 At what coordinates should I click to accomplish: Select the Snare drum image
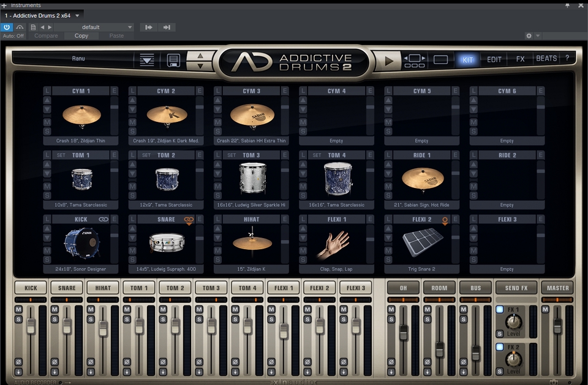[167, 242]
